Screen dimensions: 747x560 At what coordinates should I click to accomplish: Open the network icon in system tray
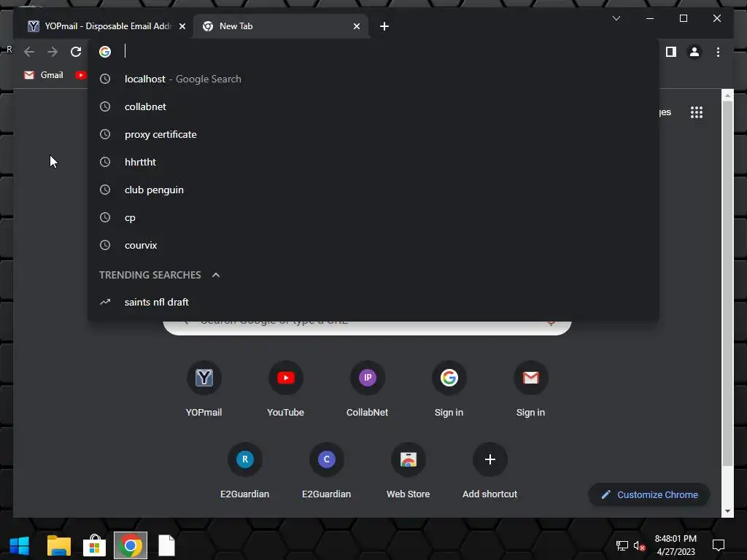tap(622, 545)
